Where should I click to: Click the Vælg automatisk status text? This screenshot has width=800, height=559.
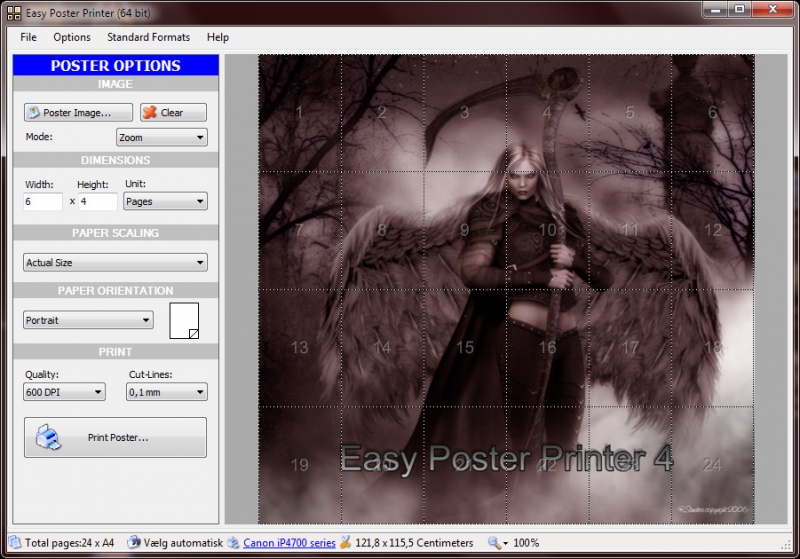click(x=183, y=543)
